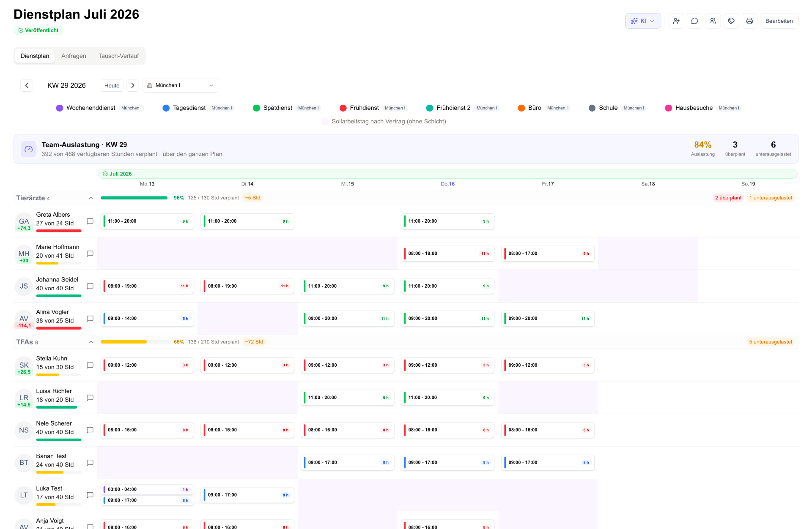Image resolution: width=812 pixels, height=529 pixels.
Task: Click the '-72 Std' badge in TFAs
Action: (x=254, y=342)
